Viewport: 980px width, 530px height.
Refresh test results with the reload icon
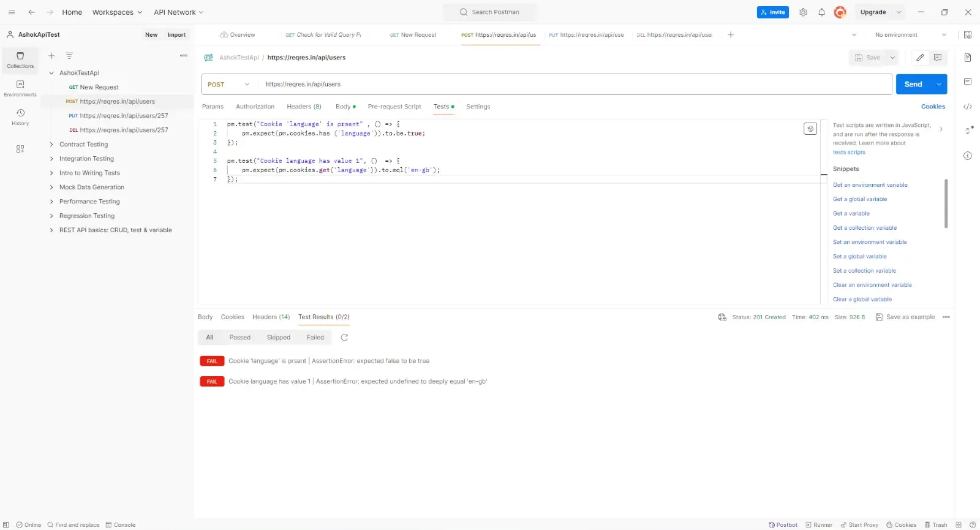344,338
